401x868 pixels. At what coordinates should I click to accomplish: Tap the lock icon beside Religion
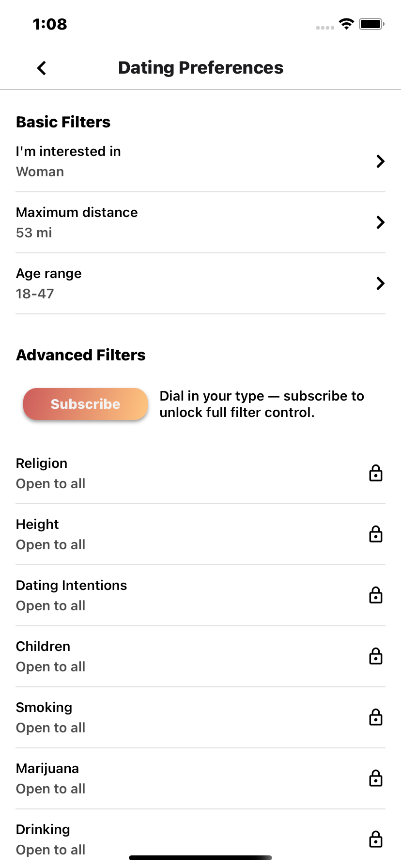click(x=376, y=473)
